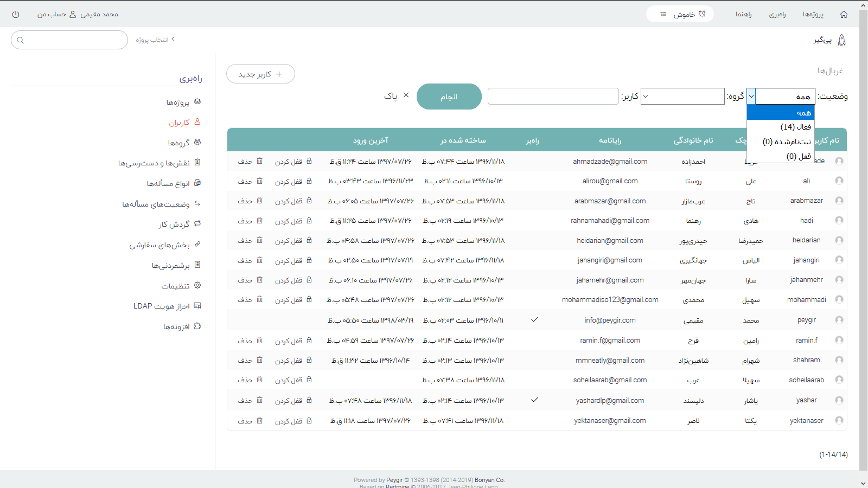Choose قفل (0) in status list
The image size is (868, 488).
pos(798,156)
